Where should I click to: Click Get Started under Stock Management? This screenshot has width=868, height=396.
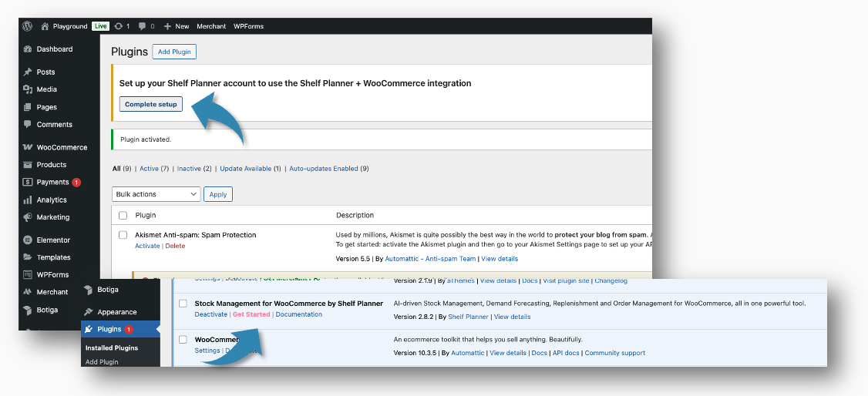[251, 314]
